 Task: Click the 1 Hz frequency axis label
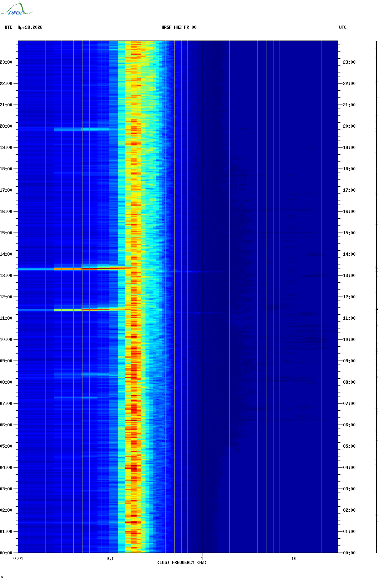[x=202, y=558]
